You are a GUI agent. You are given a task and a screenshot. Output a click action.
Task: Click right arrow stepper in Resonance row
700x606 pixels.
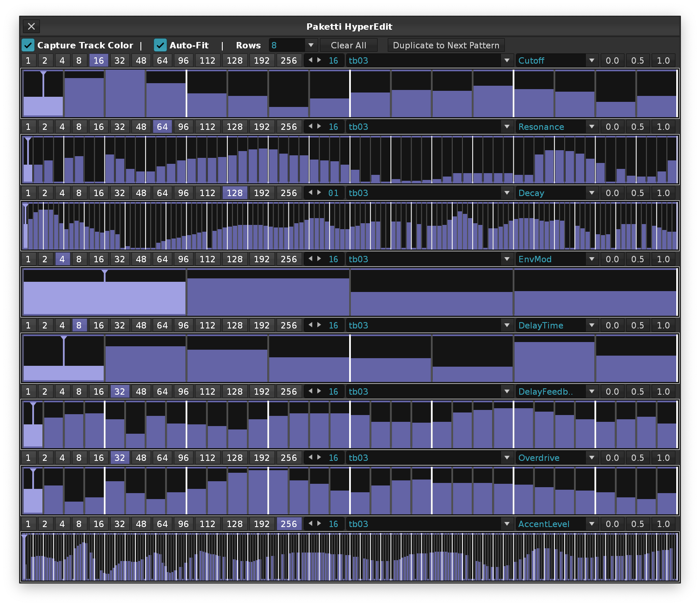pos(319,126)
